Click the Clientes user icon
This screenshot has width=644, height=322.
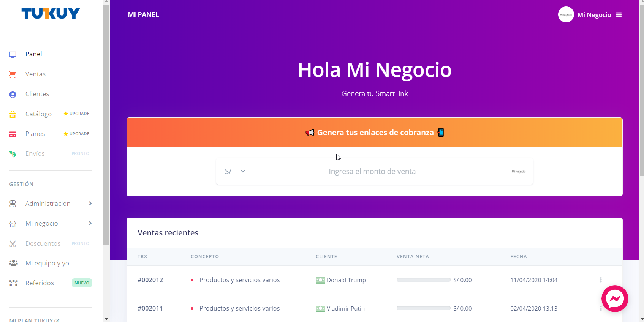pos(13,94)
